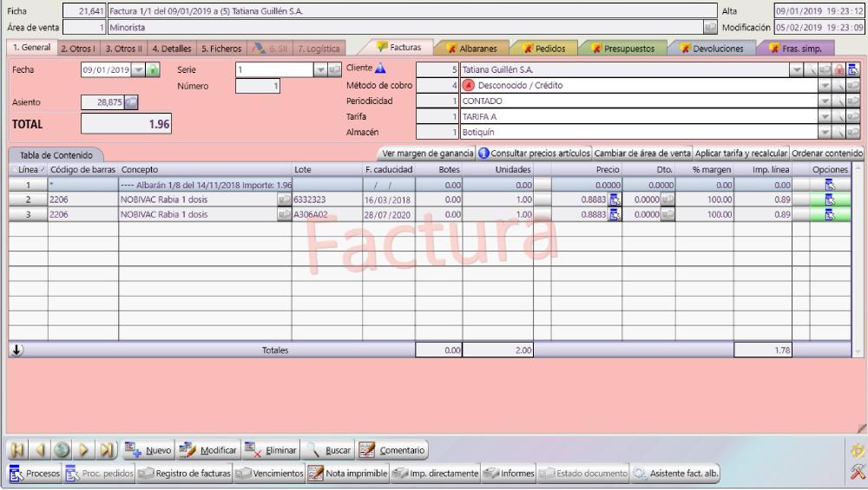The image size is (868, 490).
Task: Go to the first record
Action: (16, 451)
